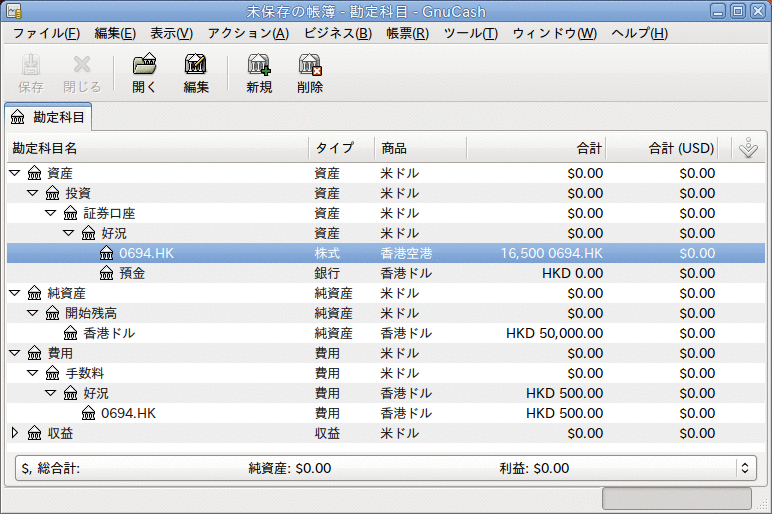The height and width of the screenshot is (514, 772).
Task: Select the 勘定科目 tab
Action: pyautogui.click(x=48, y=117)
